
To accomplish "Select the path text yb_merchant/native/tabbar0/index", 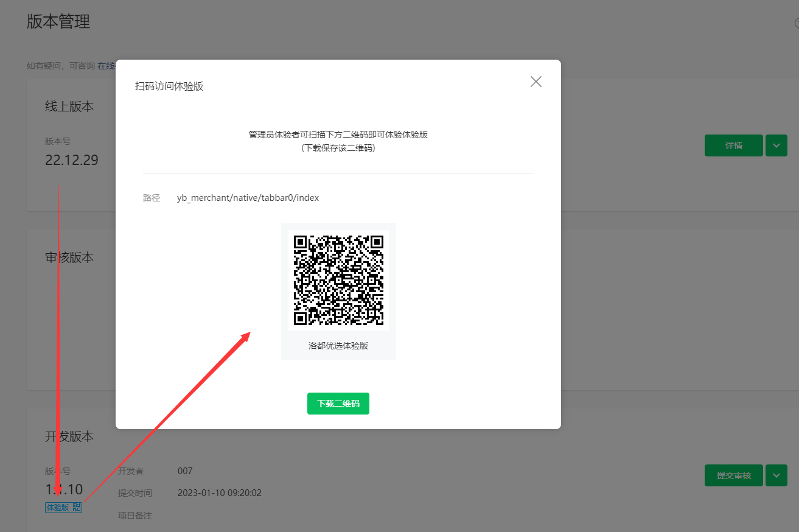I will click(x=248, y=198).
